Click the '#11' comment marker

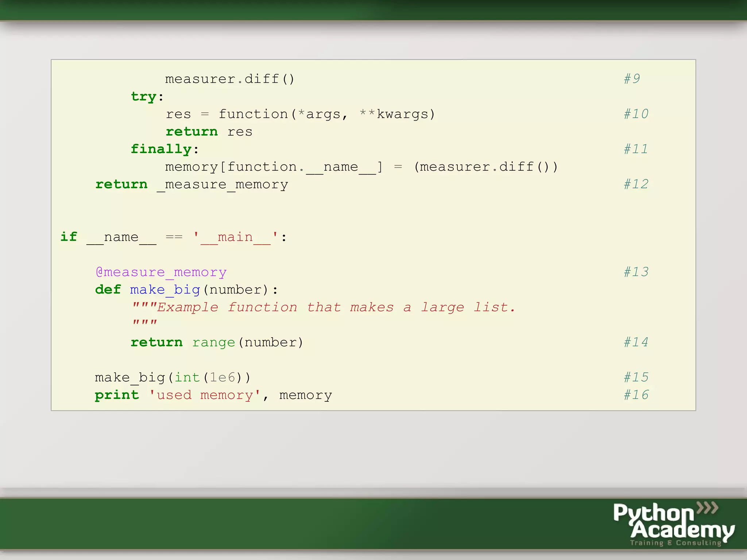[636, 149]
